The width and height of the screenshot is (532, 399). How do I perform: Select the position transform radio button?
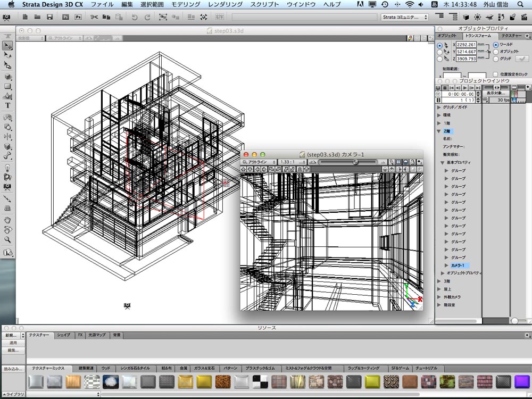440,45
